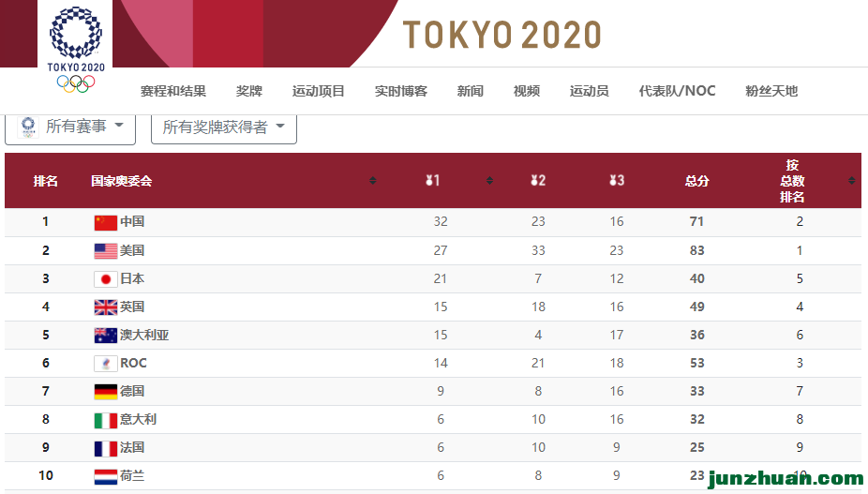Click the United States flag icon

[x=105, y=250]
